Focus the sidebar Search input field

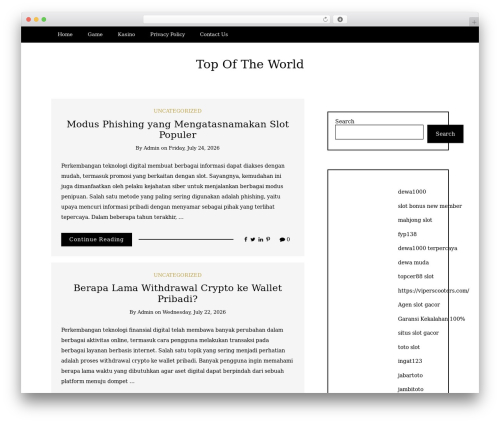[379, 132]
